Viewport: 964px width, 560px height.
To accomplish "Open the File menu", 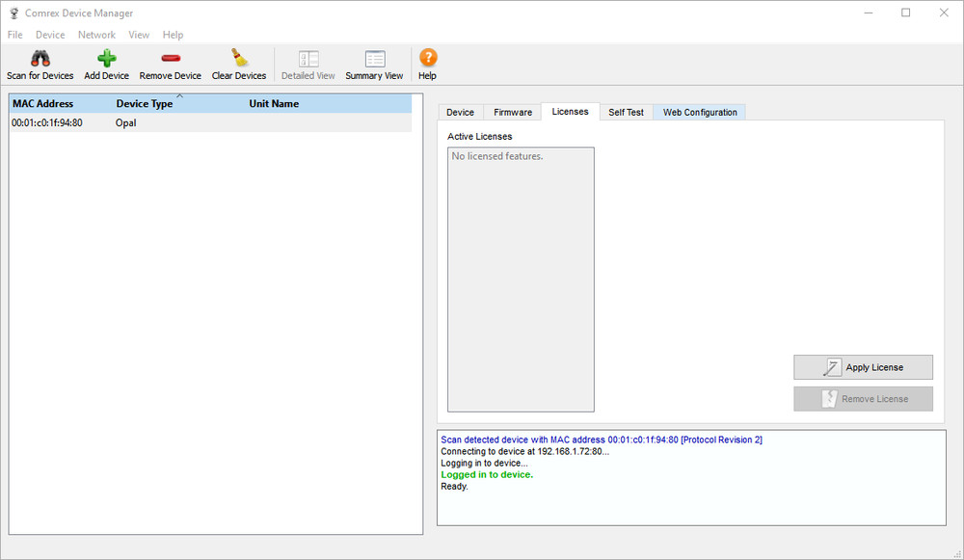I will [x=14, y=35].
